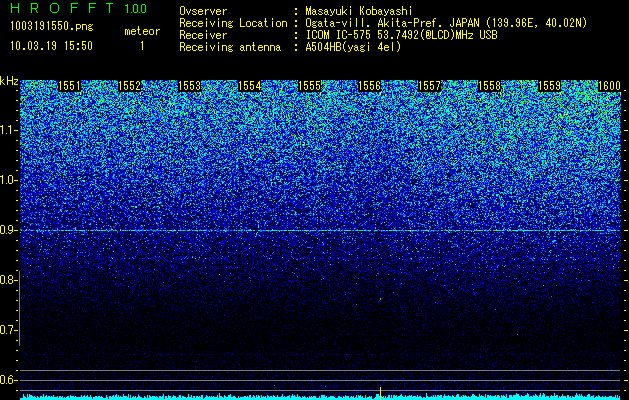Image resolution: width=629 pixels, height=400 pixels.
Task: Click the Receiving antenna field label
Action: tap(230, 47)
